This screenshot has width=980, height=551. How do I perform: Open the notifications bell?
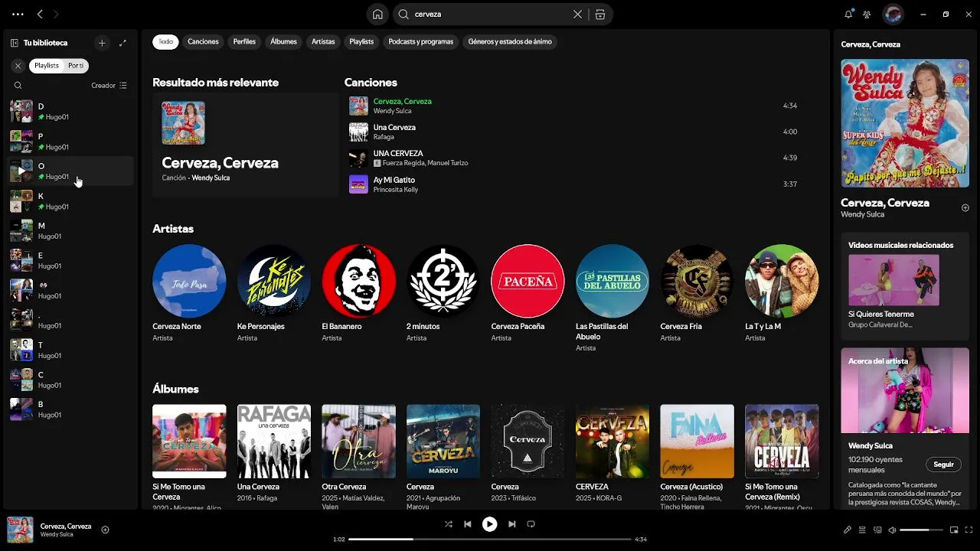(848, 14)
